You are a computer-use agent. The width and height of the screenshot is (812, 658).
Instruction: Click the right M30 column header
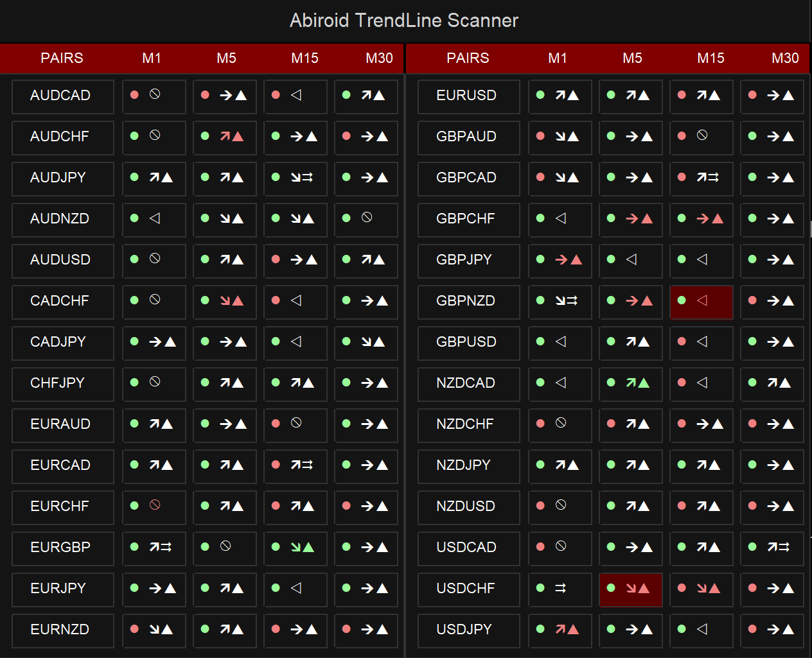coord(785,58)
